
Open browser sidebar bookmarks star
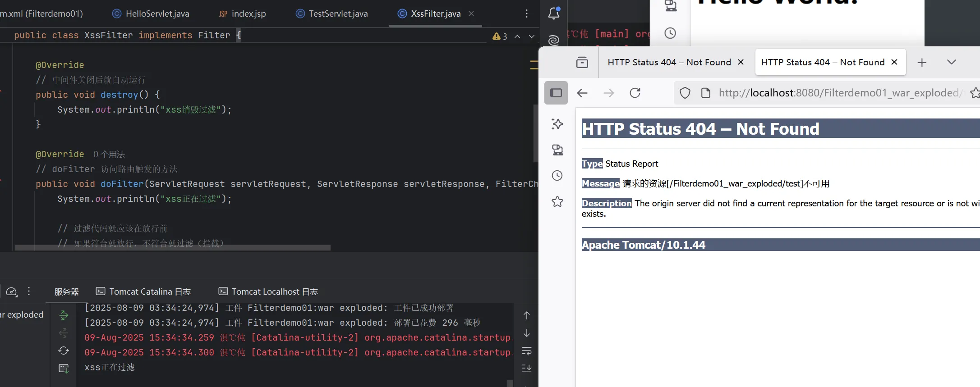coord(557,201)
